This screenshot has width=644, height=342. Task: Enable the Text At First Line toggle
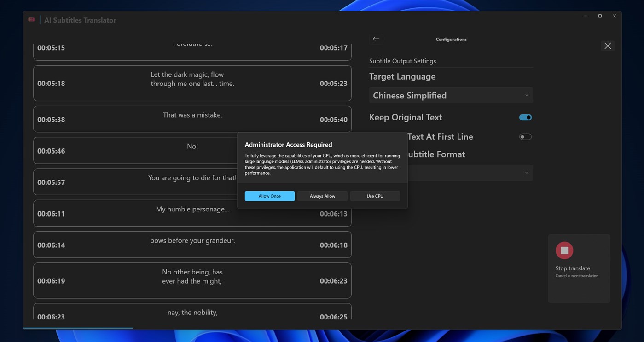point(525,137)
